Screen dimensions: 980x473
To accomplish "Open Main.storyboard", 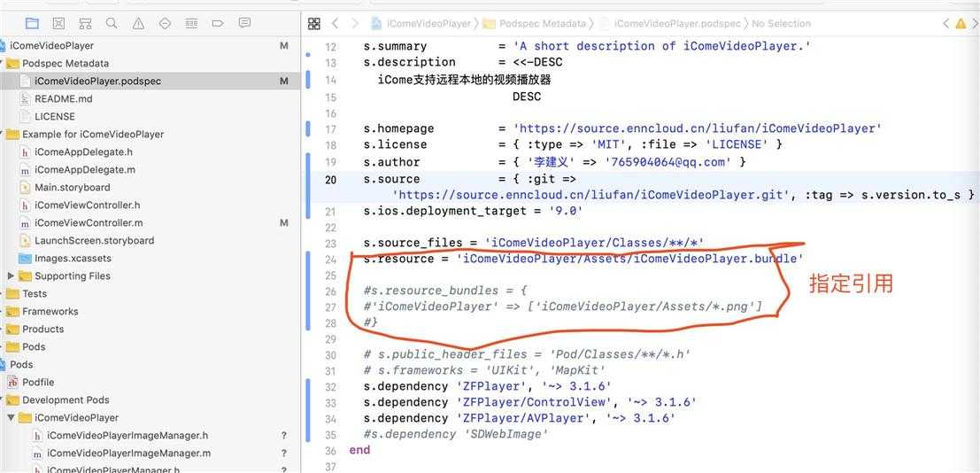I will (x=72, y=187).
